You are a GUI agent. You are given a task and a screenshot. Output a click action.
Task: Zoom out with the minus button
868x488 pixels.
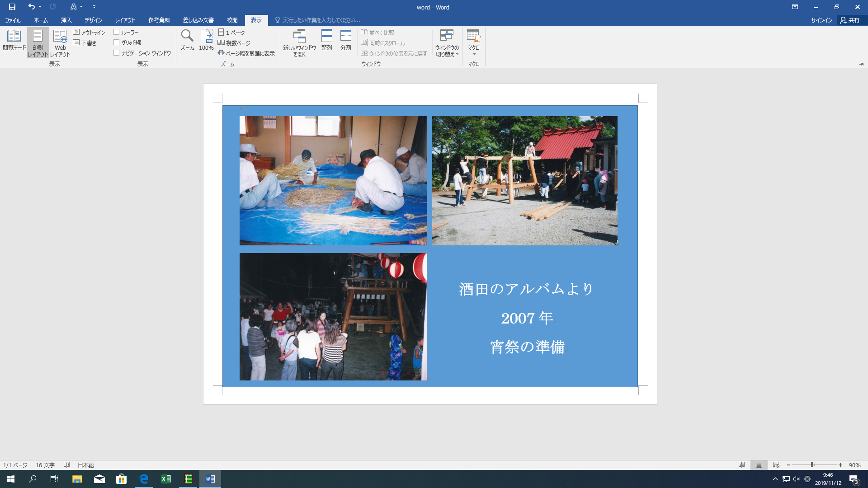[788, 465]
